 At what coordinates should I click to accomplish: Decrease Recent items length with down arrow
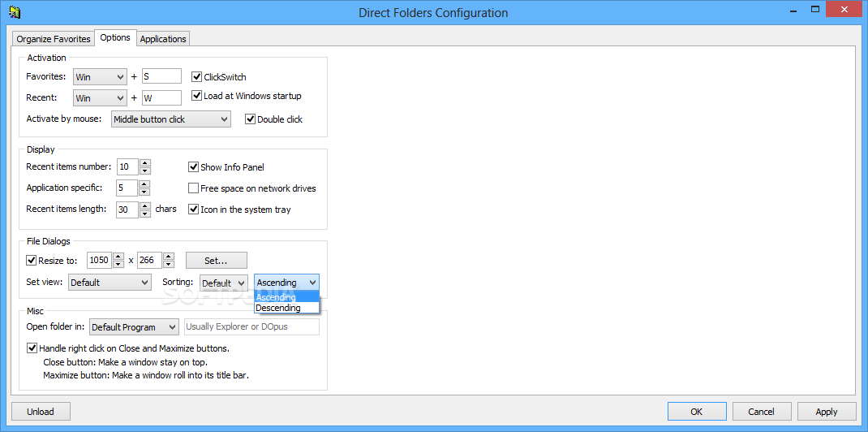(x=144, y=214)
